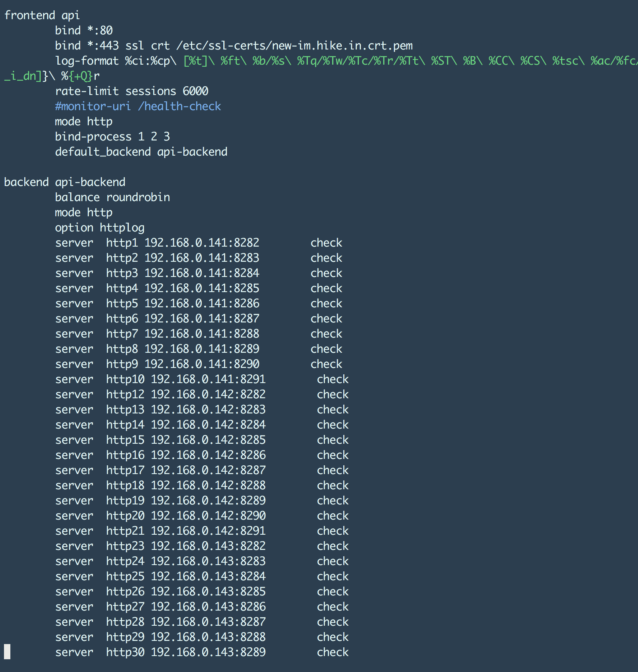This screenshot has height=672, width=638.
Task: Click the 'option httplog' line
Action: [x=100, y=227]
